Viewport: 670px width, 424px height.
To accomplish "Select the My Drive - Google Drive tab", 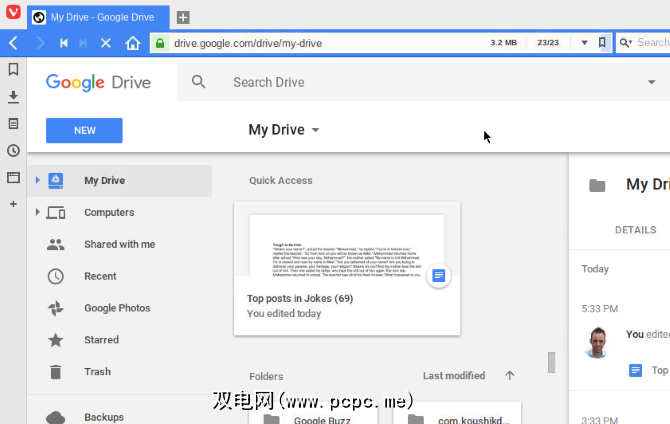I will point(98,18).
